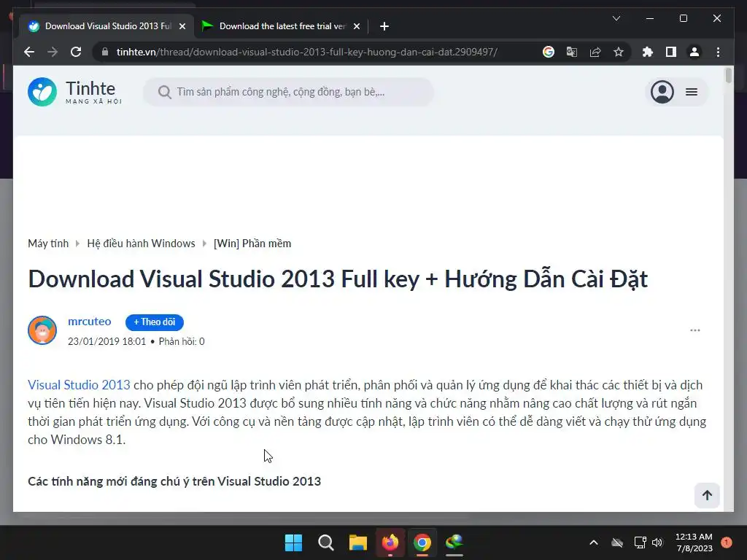The width and height of the screenshot is (747, 560).
Task: Click the address bar URL
Action: [x=307, y=52]
